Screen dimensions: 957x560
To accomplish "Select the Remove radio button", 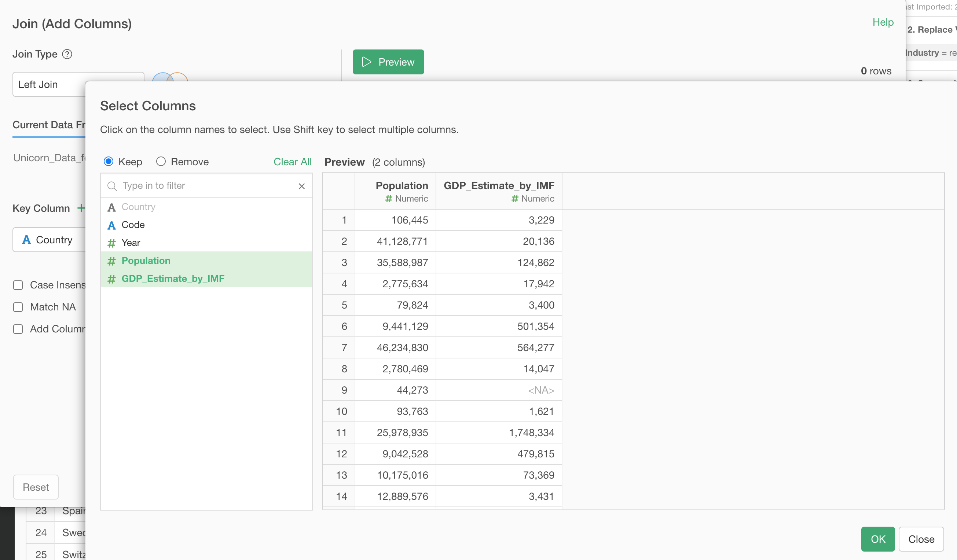I will point(161,162).
